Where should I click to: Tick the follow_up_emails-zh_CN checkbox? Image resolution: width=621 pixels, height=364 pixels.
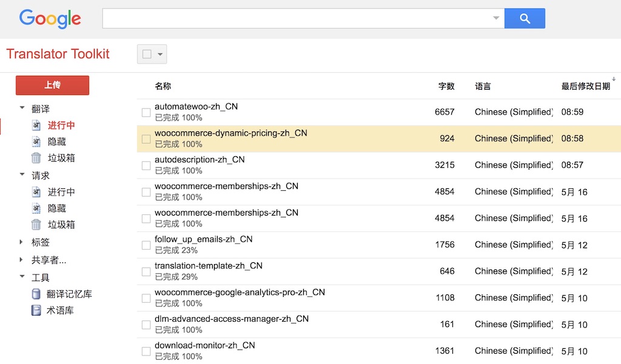(x=146, y=245)
